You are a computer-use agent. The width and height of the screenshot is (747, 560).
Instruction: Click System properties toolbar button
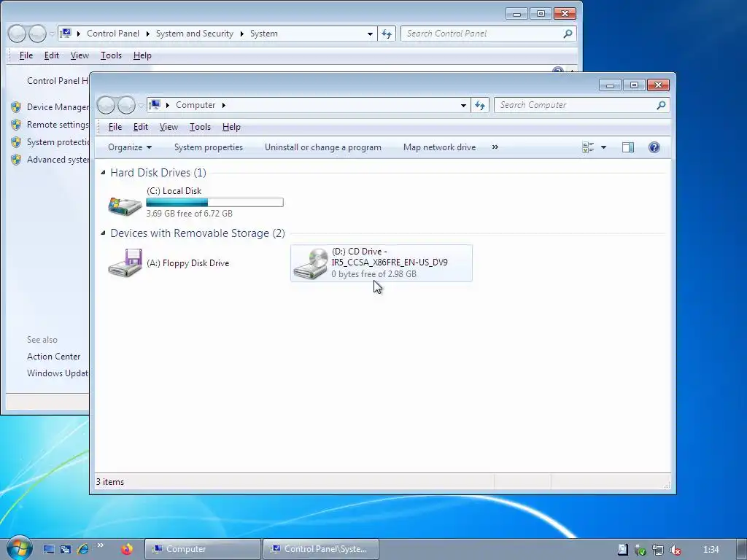209,147
